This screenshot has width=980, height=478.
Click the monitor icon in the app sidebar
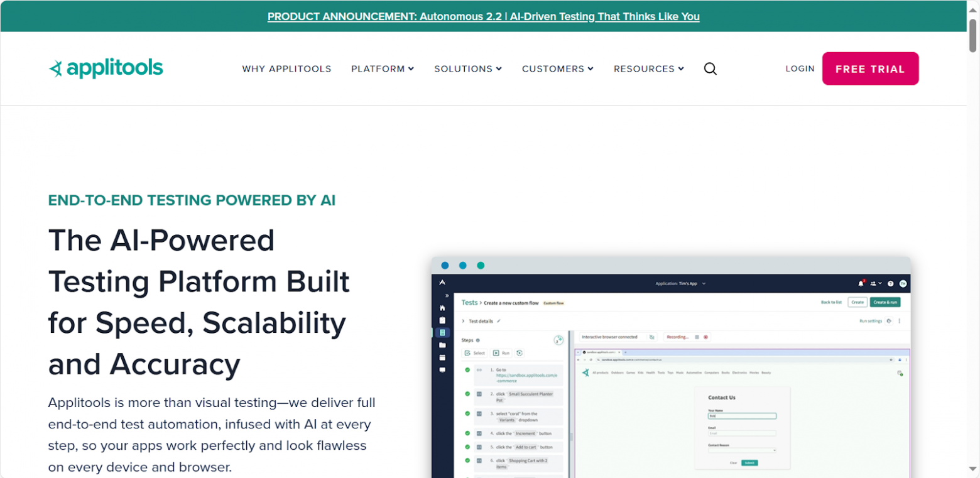click(442, 370)
